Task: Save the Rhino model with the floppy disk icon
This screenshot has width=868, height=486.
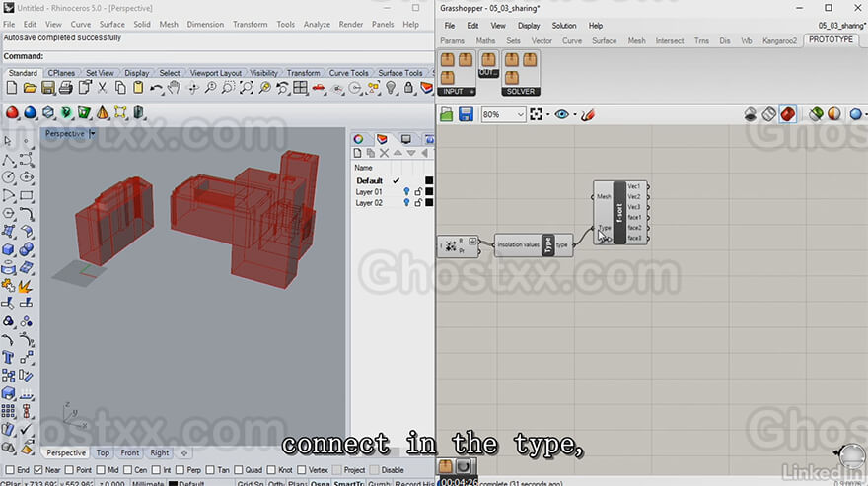Action: tap(48, 88)
